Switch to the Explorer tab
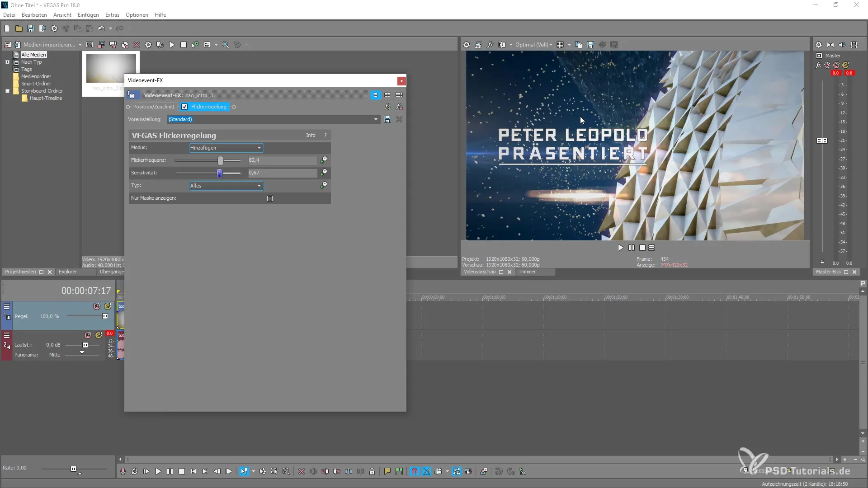Screen dimensions: 868x488 [68, 272]
